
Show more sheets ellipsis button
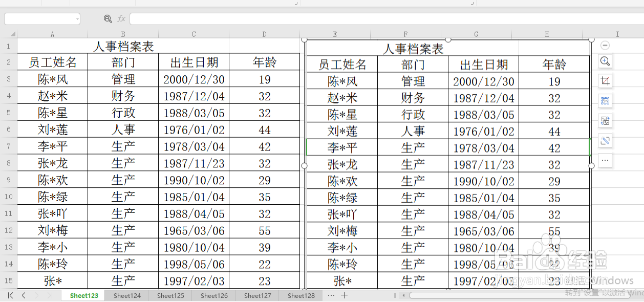pyautogui.click(x=331, y=295)
